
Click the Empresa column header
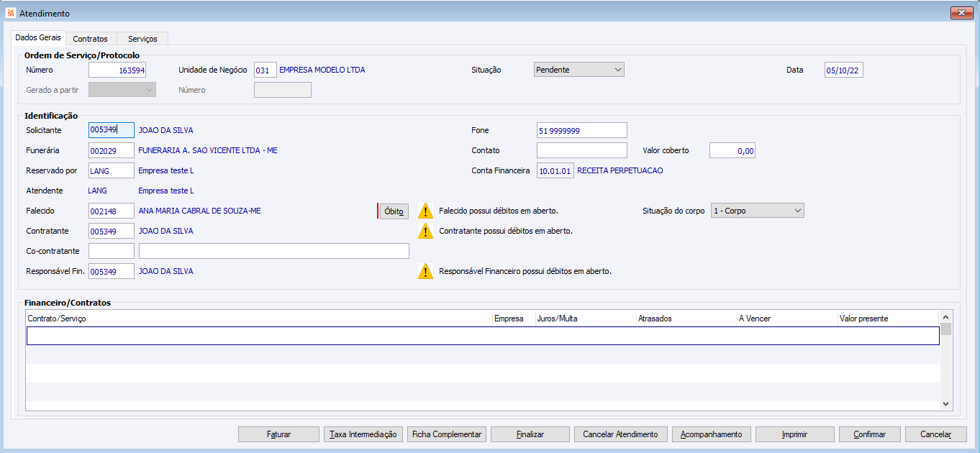pyautogui.click(x=514, y=318)
